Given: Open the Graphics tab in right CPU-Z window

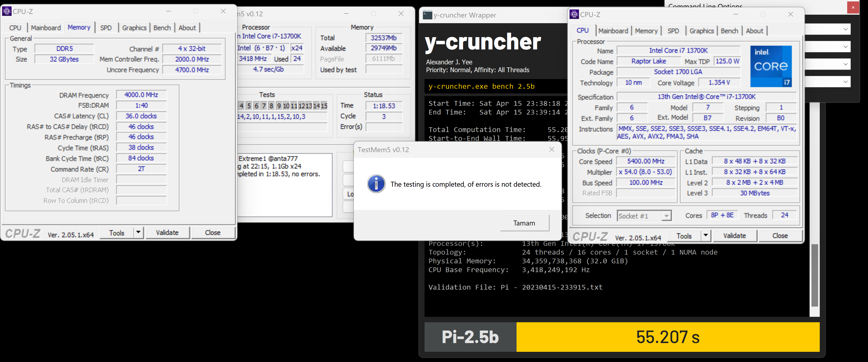Looking at the screenshot, I should (701, 31).
